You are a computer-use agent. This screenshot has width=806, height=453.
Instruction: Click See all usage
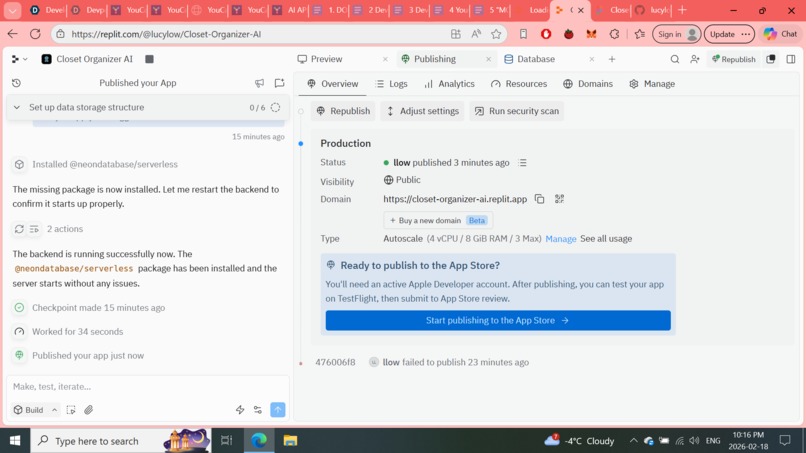[606, 239]
